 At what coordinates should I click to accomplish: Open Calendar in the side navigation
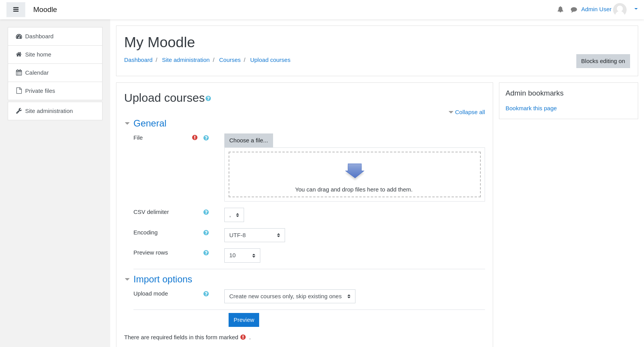(x=37, y=73)
